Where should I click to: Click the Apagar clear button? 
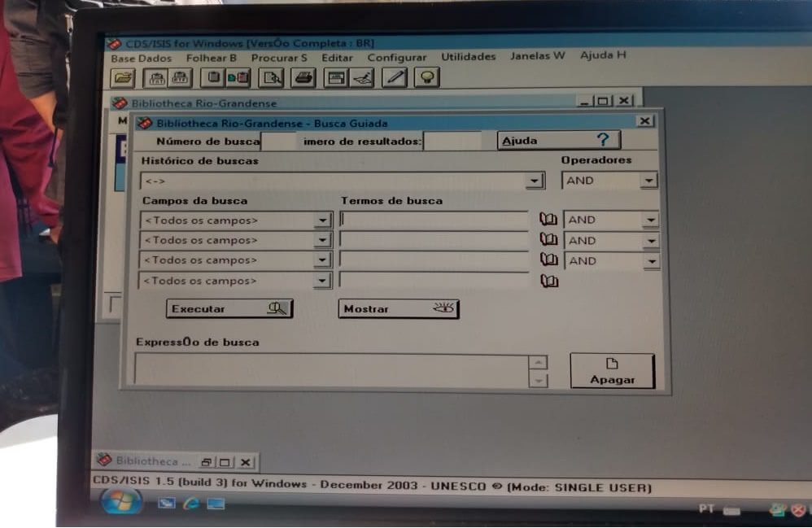tap(612, 371)
